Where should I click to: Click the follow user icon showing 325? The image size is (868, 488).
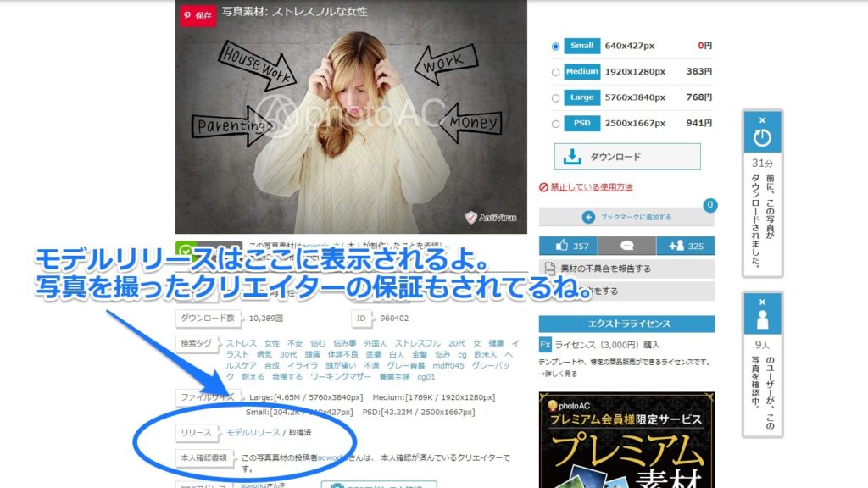(x=676, y=246)
